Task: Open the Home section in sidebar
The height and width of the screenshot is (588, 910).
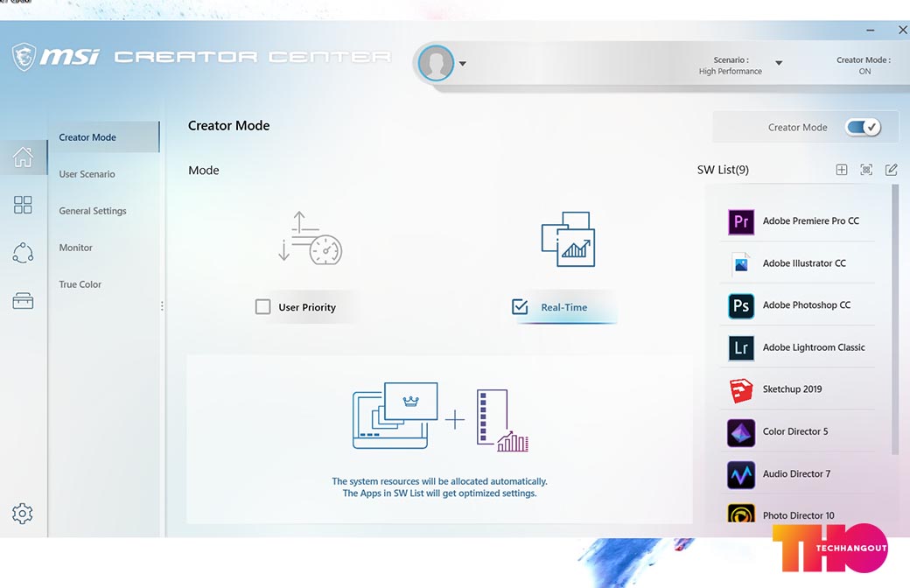Action: point(24,157)
